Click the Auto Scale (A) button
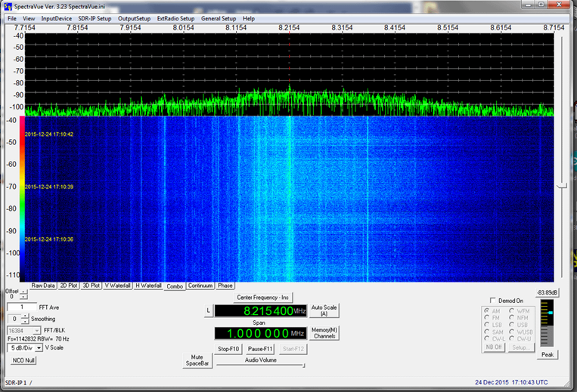 [324, 310]
